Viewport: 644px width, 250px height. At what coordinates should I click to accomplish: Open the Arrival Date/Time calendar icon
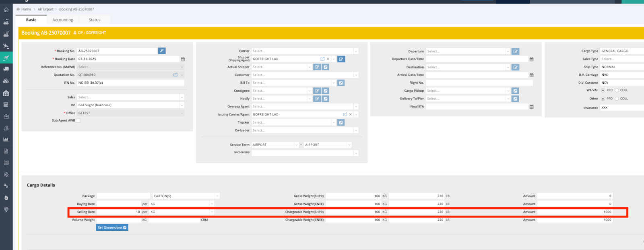coord(531,75)
